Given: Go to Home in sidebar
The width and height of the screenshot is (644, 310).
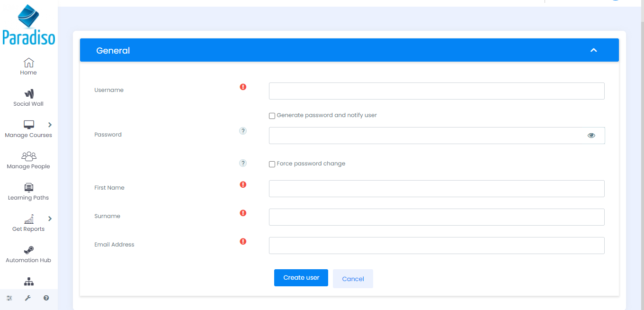Looking at the screenshot, I should click(x=28, y=66).
